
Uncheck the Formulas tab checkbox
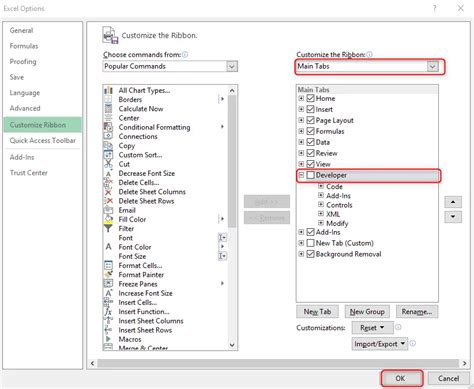coord(310,131)
